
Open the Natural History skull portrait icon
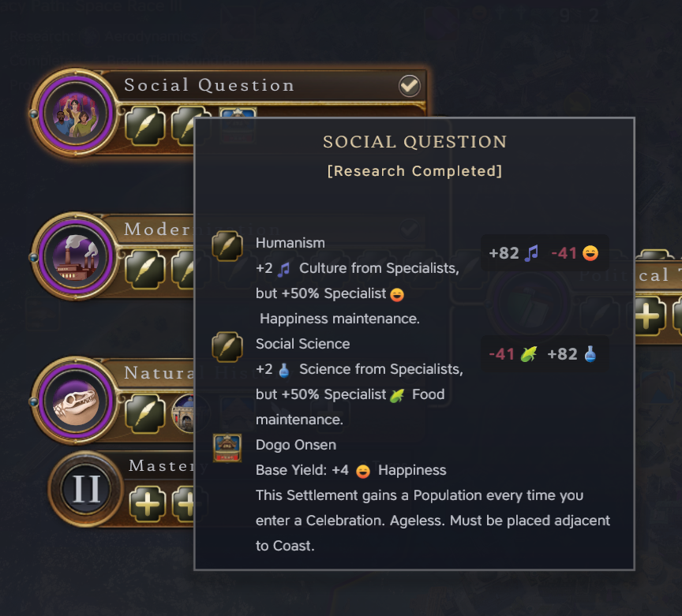point(72,402)
